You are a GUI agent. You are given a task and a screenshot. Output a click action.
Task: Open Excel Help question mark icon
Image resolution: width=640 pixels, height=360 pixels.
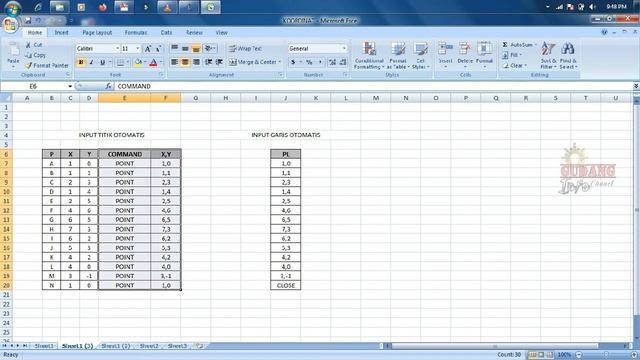pos(604,32)
